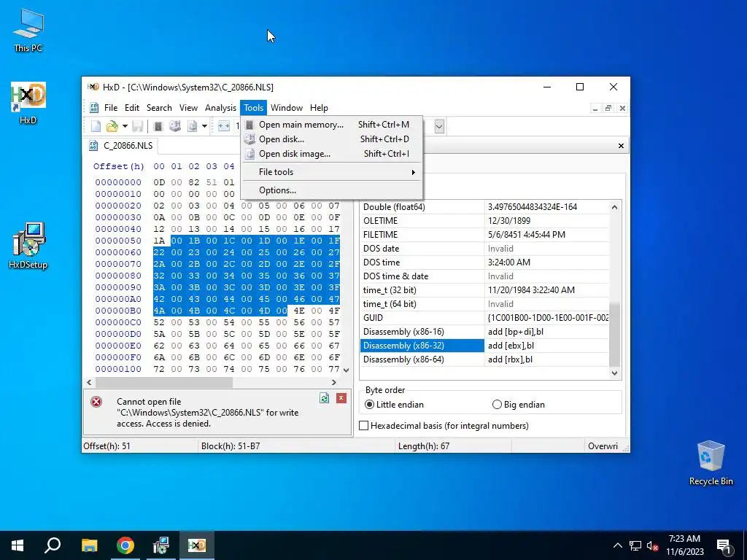Expand the File tools submenu

click(x=332, y=172)
